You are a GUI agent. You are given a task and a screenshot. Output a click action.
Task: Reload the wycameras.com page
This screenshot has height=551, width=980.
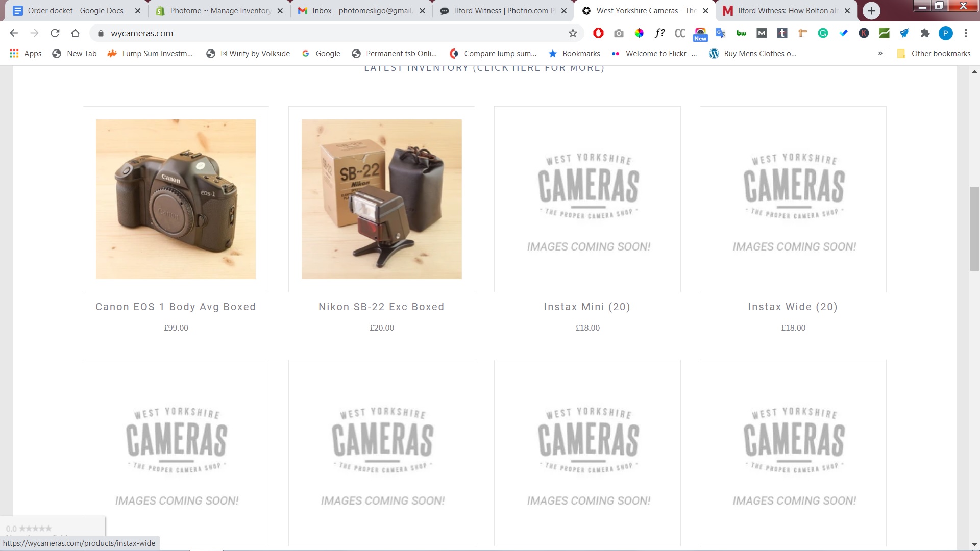tap(55, 33)
